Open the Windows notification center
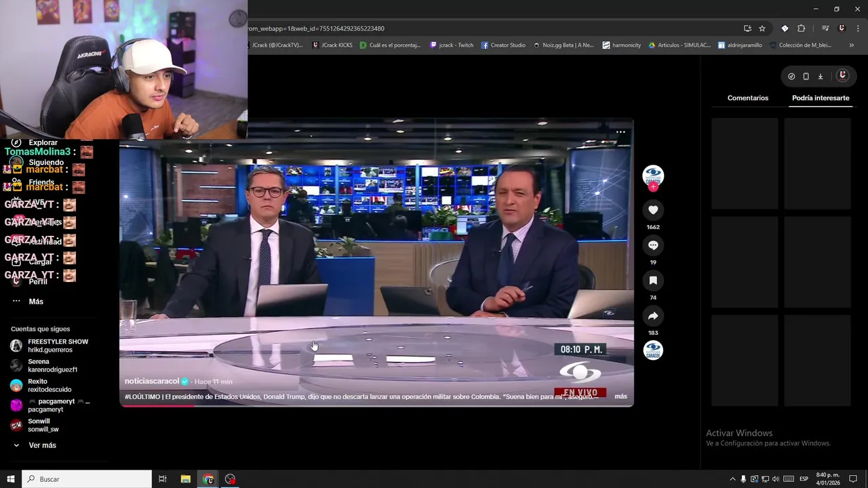 point(853,479)
